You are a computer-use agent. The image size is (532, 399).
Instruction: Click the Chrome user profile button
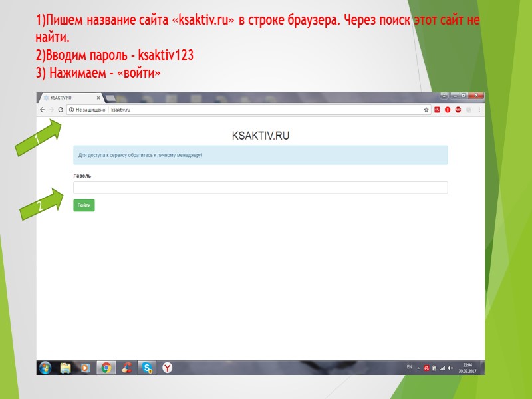444,96
